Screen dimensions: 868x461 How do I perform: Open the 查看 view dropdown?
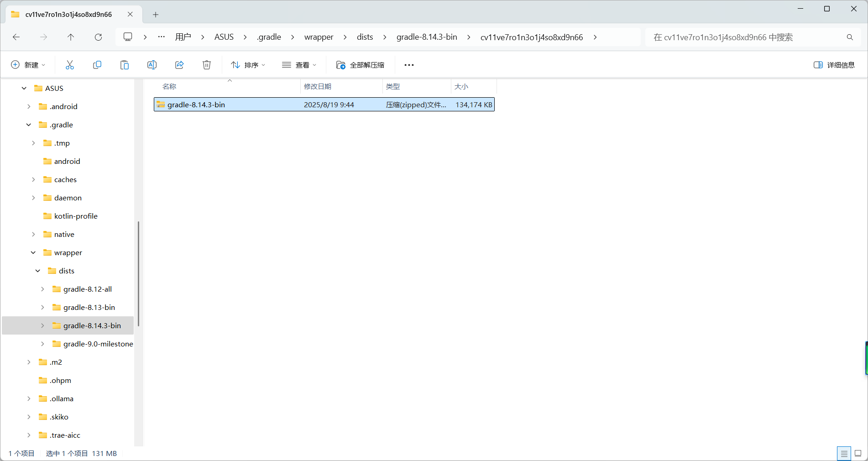(299, 65)
